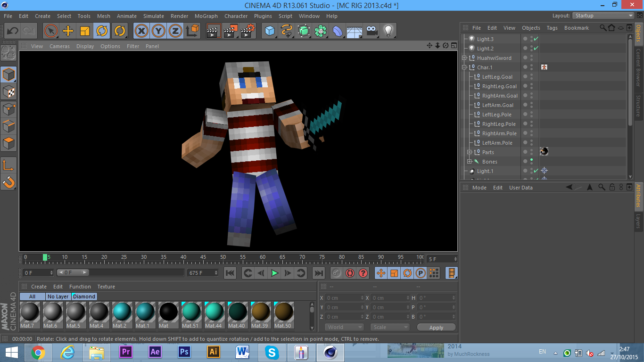Screen dimensions: 644x362
Task: Open the material manager Function menu
Action: point(80,287)
